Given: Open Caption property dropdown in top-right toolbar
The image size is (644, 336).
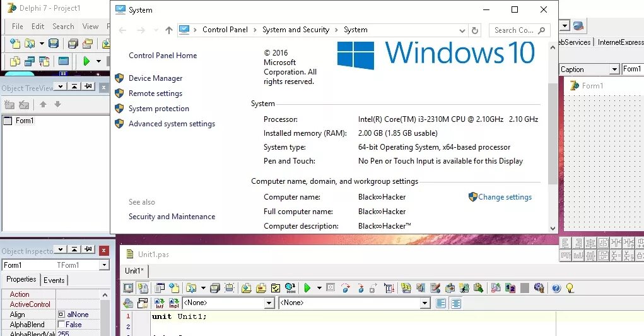Looking at the screenshot, I should tap(614, 69).
